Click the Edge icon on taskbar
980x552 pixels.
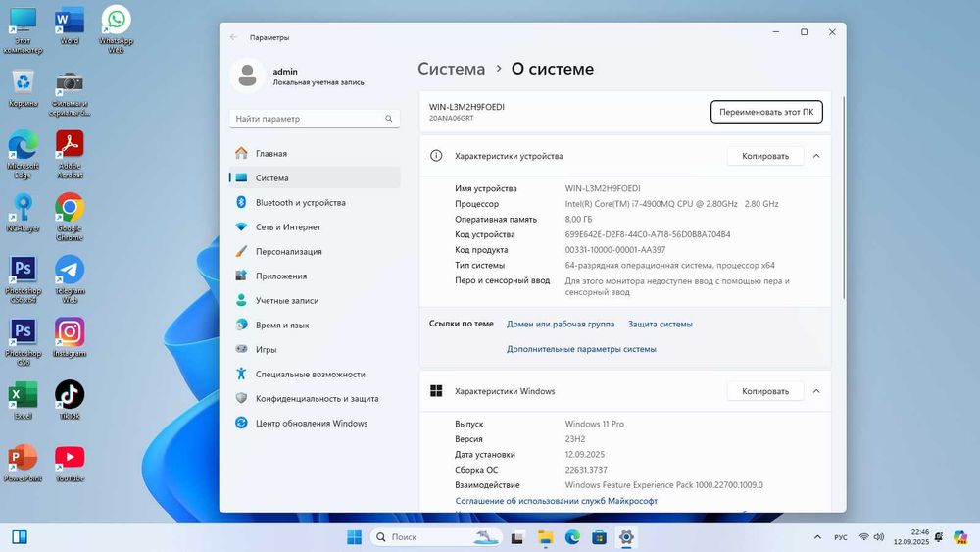(572, 537)
